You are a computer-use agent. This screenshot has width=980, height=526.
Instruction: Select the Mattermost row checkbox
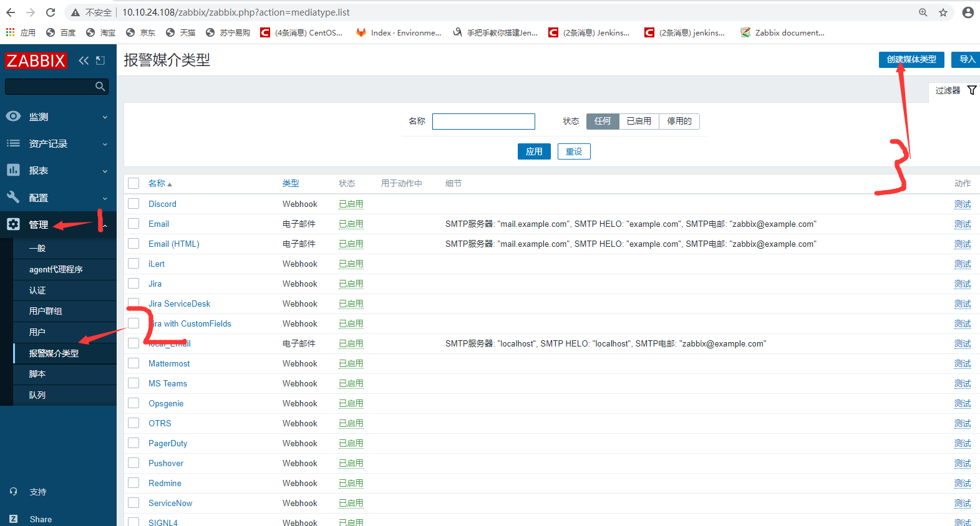click(133, 363)
